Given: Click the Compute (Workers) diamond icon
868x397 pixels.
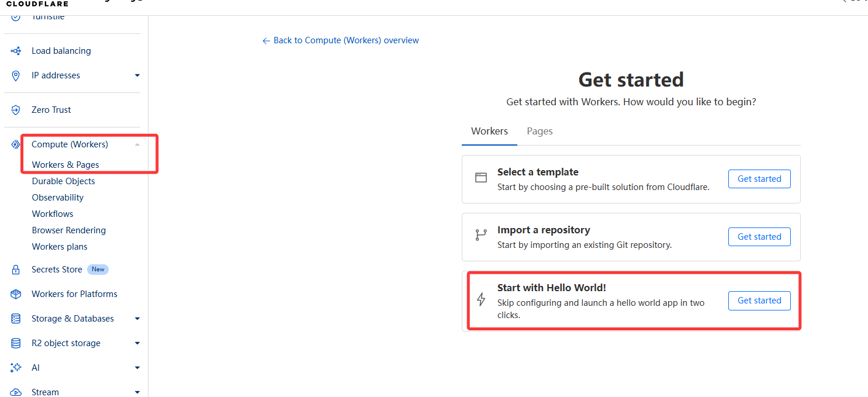Looking at the screenshot, I should pos(16,144).
